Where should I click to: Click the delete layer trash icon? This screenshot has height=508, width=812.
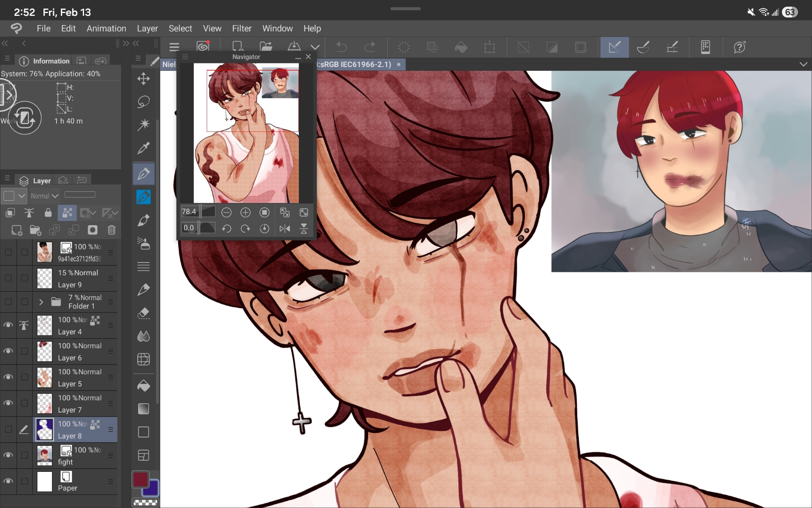[112, 230]
